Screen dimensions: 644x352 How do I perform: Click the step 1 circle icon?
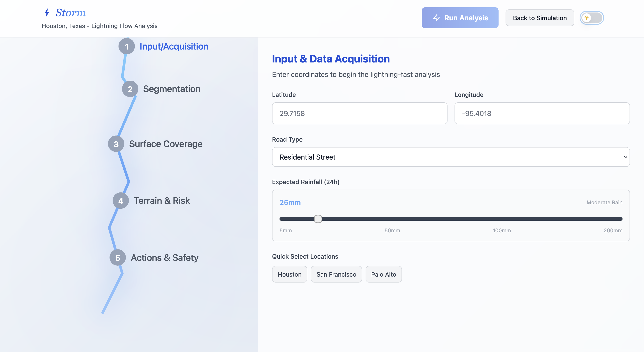pos(127,46)
